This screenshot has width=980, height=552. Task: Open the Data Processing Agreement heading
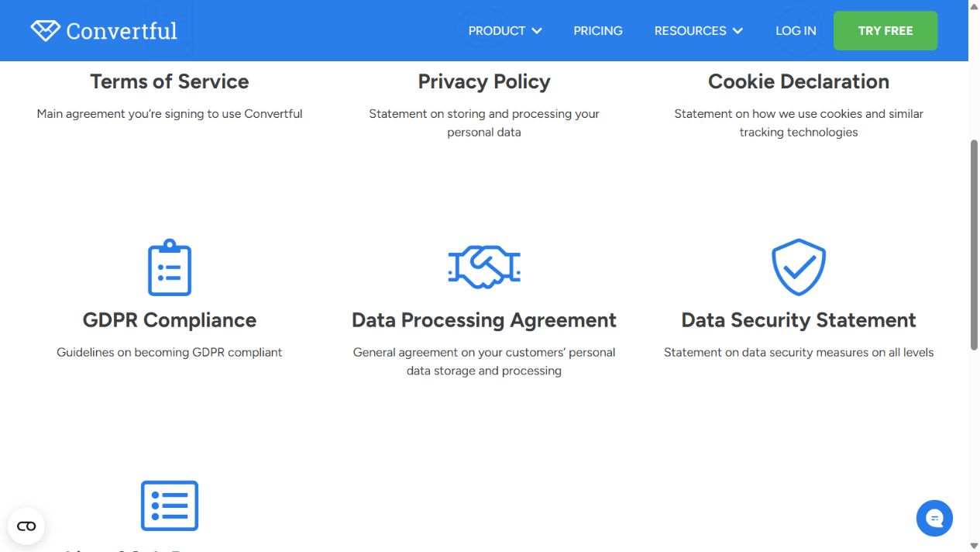pyautogui.click(x=484, y=320)
